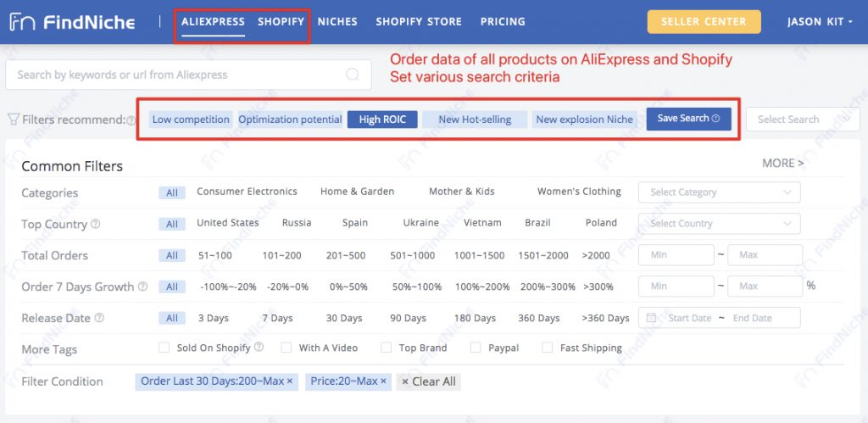Click the FindNiche logo

pyautogui.click(x=72, y=22)
